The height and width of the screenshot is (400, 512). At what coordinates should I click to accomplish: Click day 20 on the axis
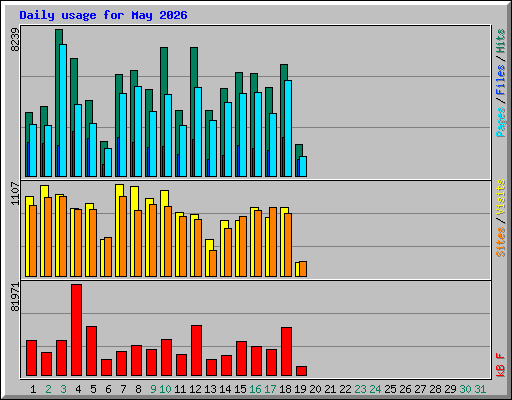pyautogui.click(x=315, y=389)
